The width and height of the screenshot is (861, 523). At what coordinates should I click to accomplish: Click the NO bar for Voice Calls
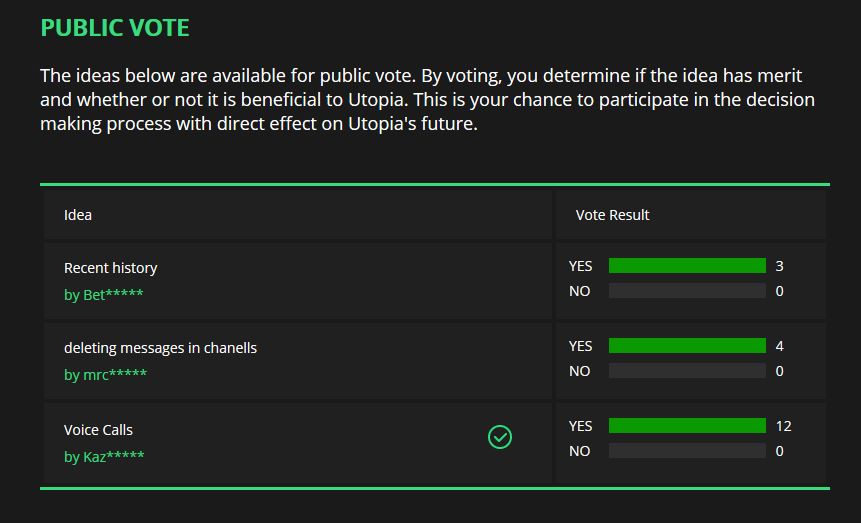687,451
